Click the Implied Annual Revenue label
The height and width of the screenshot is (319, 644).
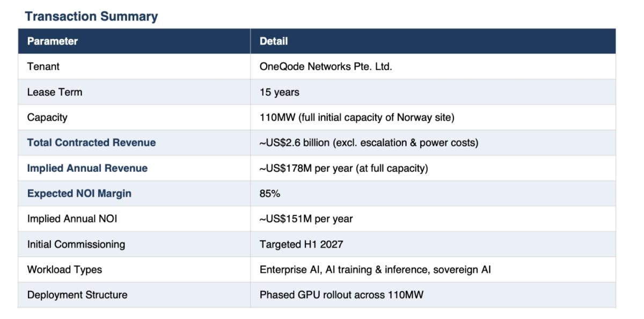[x=87, y=168]
